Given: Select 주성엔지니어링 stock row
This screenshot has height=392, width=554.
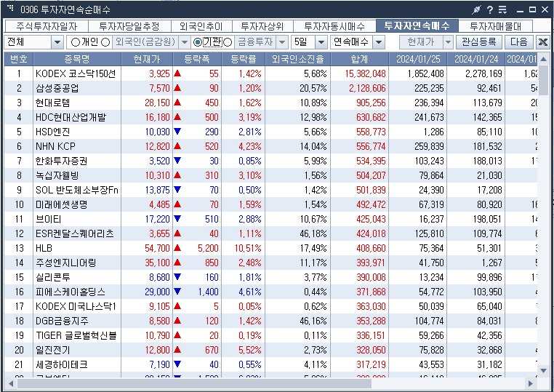Looking at the screenshot, I should [270, 263].
